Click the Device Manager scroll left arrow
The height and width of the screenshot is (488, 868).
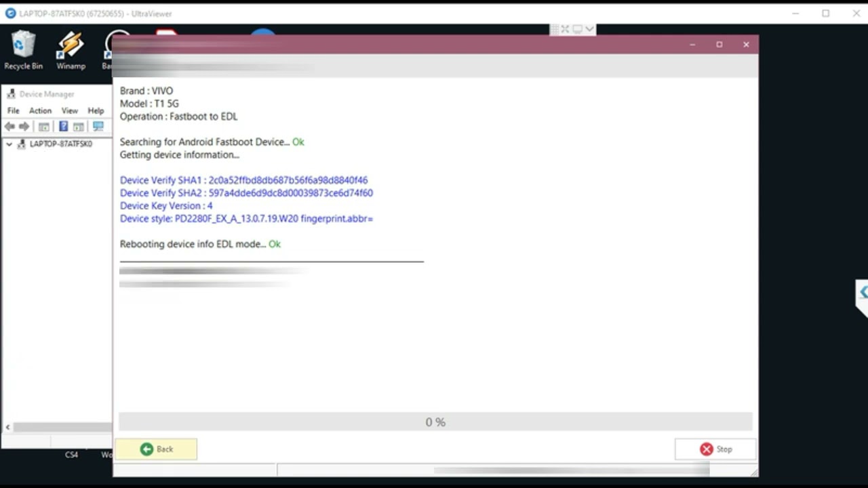pyautogui.click(x=7, y=427)
